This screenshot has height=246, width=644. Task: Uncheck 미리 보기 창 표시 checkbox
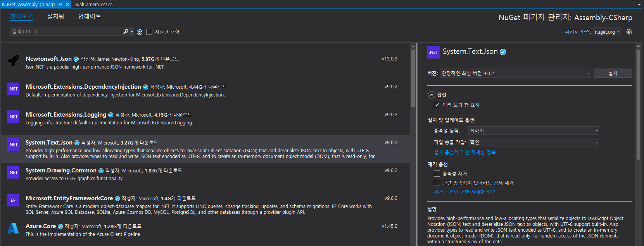click(437, 105)
